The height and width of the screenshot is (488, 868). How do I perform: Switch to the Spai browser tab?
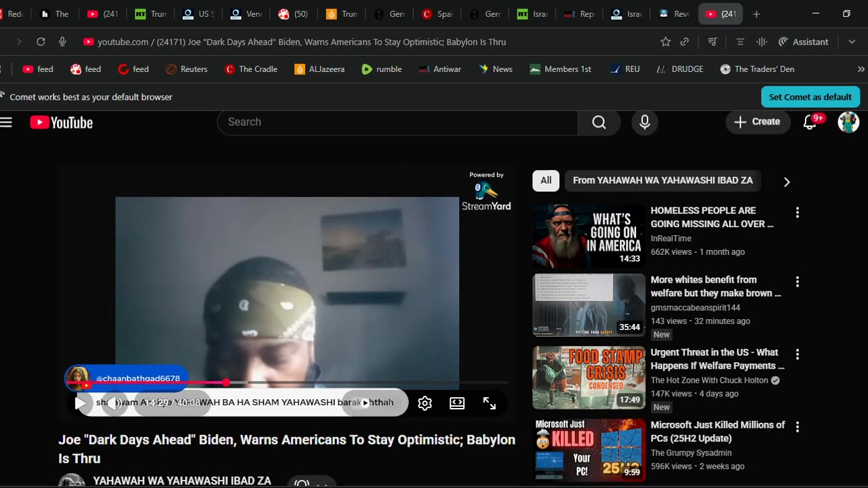pos(437,14)
